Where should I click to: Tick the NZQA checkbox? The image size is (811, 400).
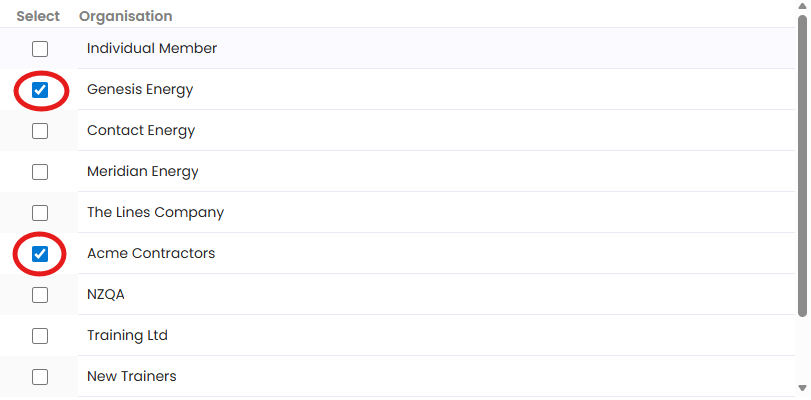pyautogui.click(x=40, y=295)
